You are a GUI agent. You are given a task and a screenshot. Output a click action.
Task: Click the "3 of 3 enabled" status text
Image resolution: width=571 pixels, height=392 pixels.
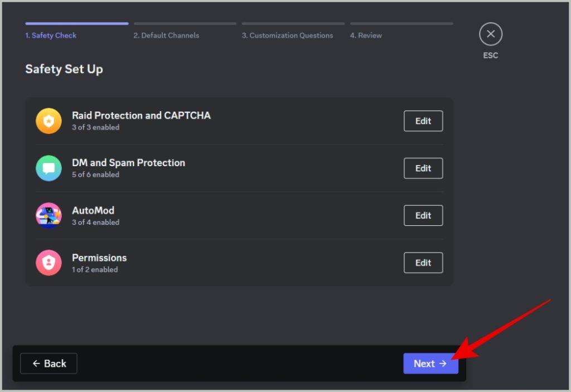[95, 127]
